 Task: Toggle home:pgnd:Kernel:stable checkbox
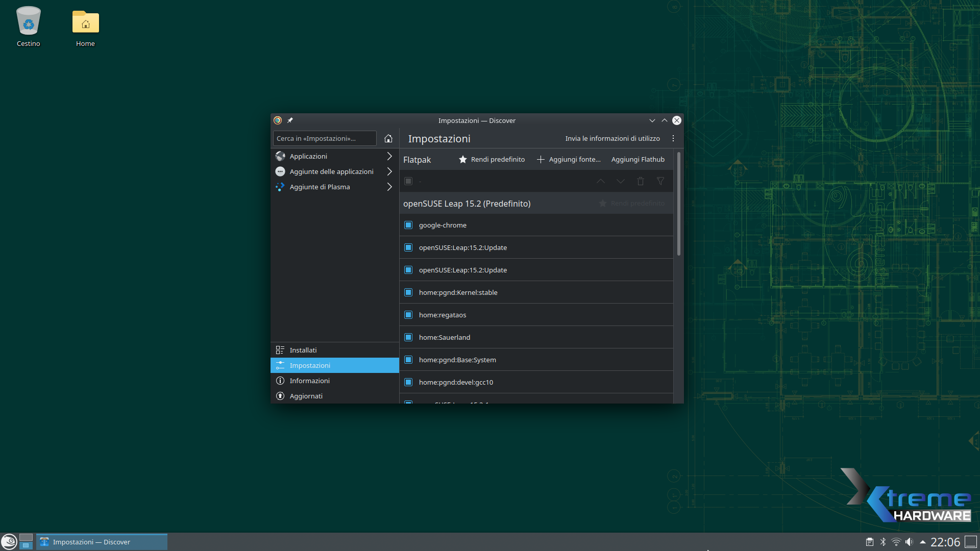point(408,292)
